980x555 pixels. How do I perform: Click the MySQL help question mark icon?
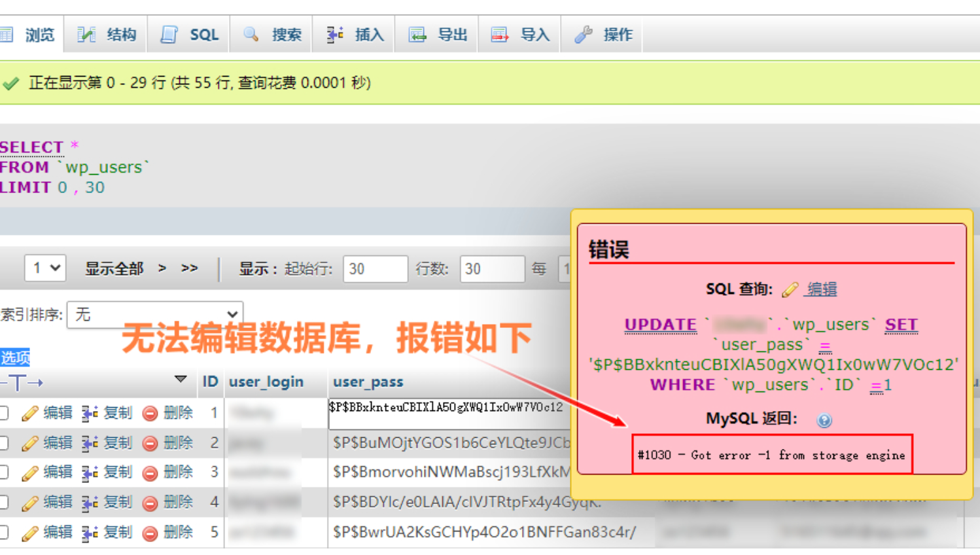click(824, 420)
